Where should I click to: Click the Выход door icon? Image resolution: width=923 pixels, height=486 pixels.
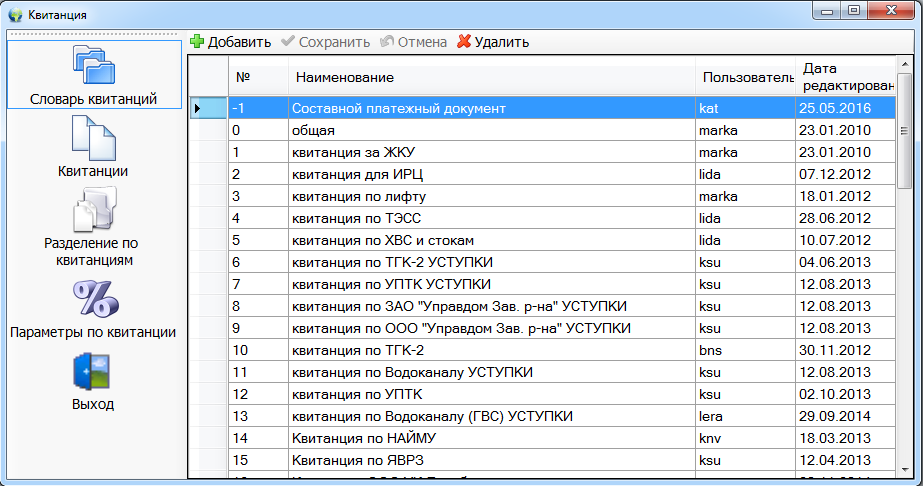93,371
